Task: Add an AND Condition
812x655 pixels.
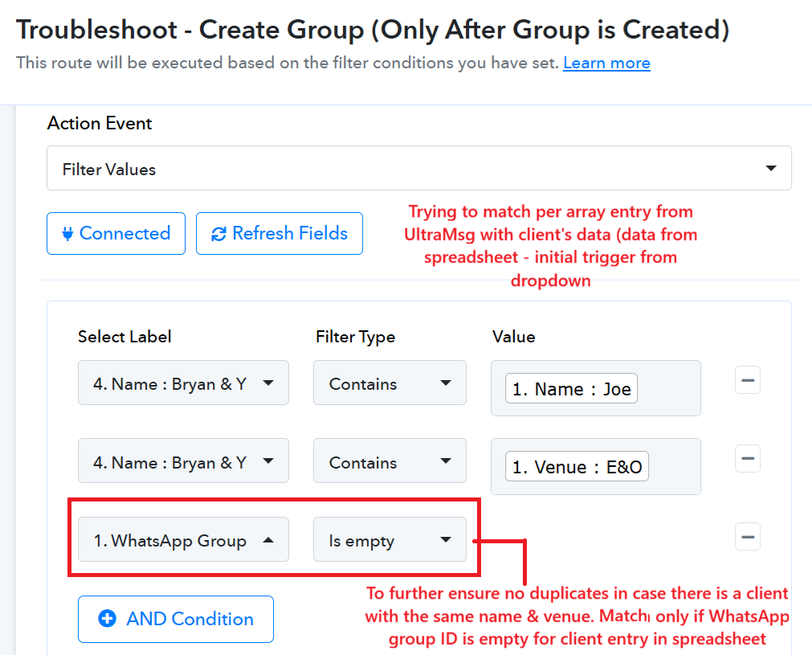Action: click(176, 620)
